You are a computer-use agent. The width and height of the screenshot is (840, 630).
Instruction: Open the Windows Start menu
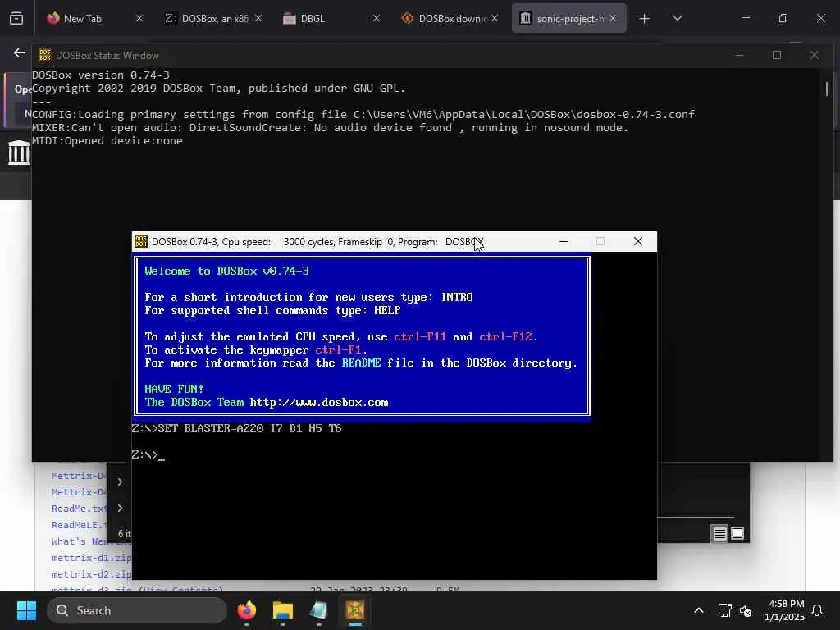26,610
